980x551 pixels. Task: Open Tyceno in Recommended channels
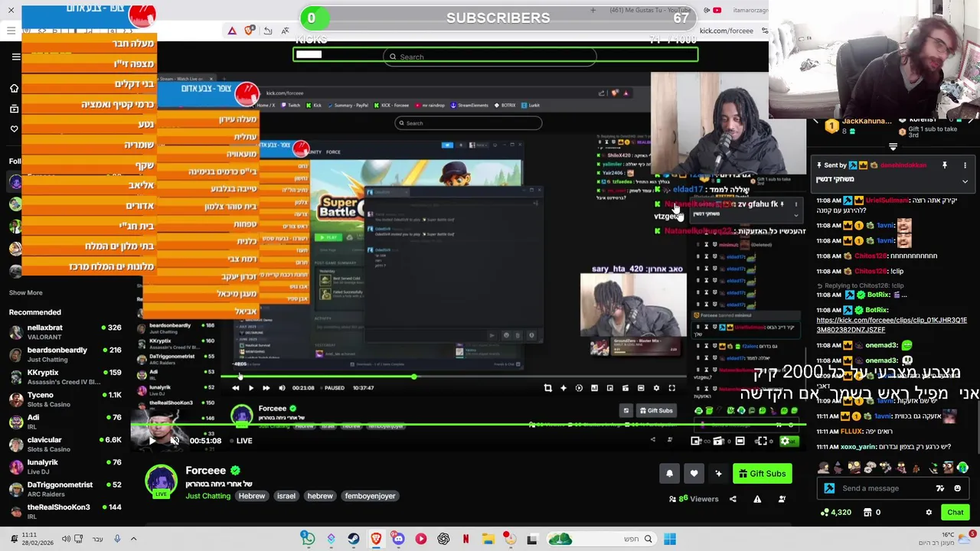[x=65, y=399]
